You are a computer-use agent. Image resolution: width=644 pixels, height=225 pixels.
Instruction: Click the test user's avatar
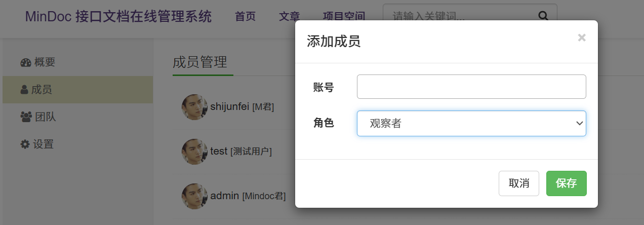[194, 151]
